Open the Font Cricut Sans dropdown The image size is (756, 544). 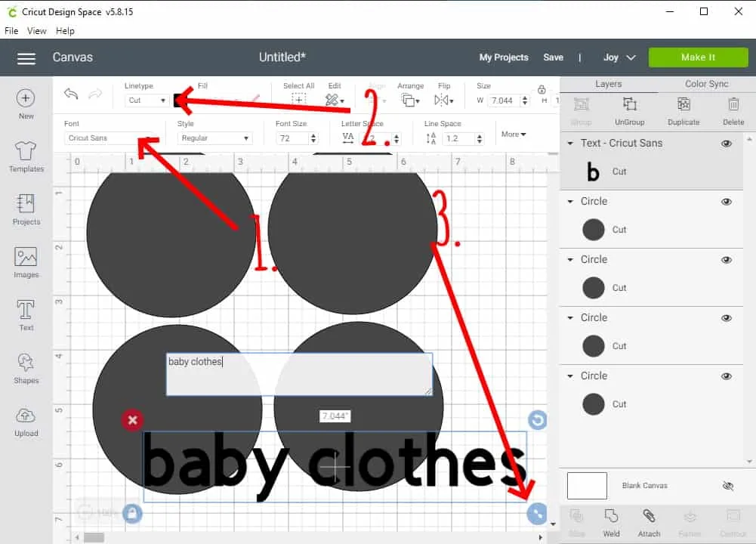(110, 138)
